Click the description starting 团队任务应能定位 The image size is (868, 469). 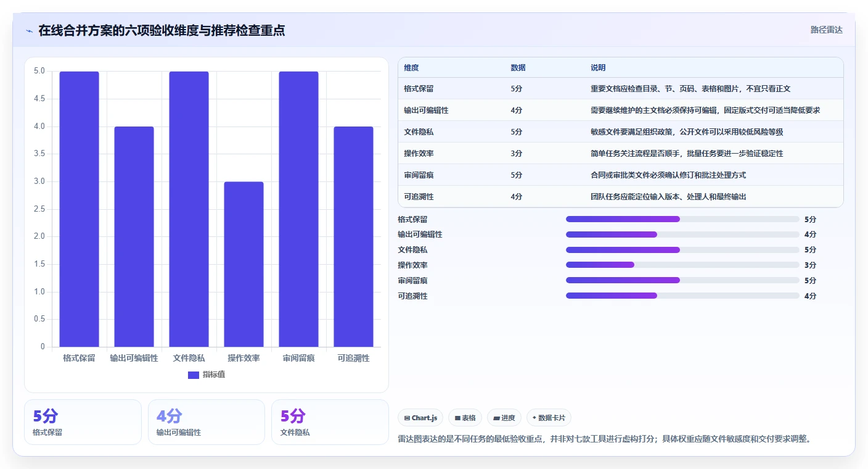pyautogui.click(x=668, y=197)
